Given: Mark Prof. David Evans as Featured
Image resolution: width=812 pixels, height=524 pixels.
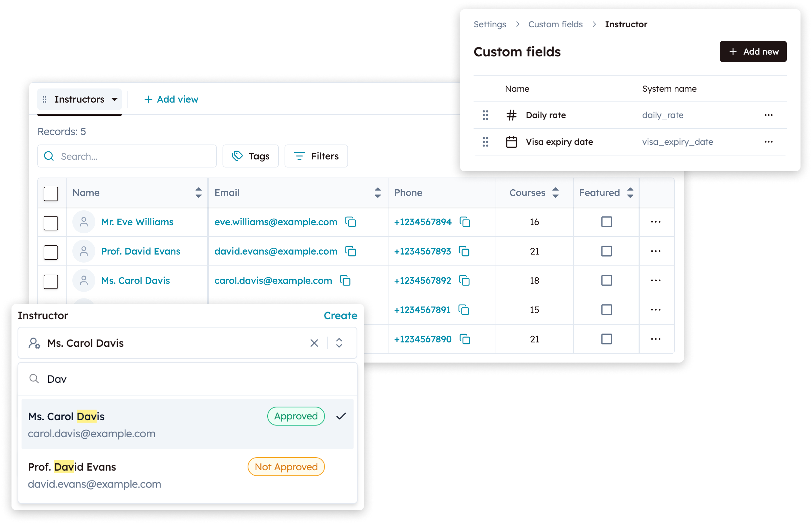Looking at the screenshot, I should click(606, 251).
